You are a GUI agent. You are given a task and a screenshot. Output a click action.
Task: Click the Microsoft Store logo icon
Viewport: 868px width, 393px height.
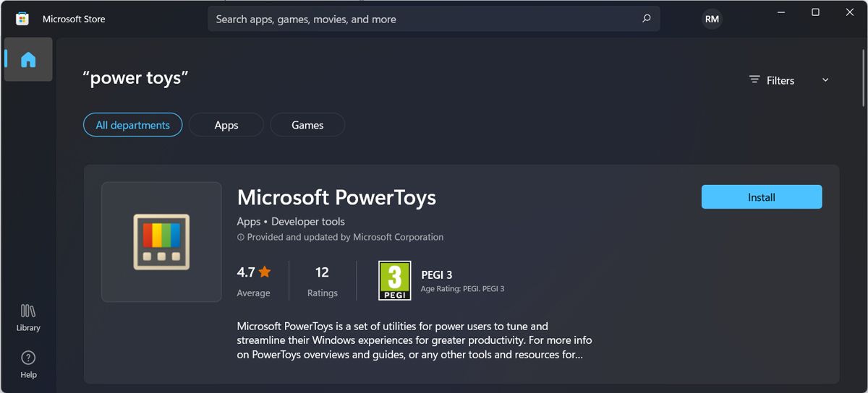pos(22,19)
